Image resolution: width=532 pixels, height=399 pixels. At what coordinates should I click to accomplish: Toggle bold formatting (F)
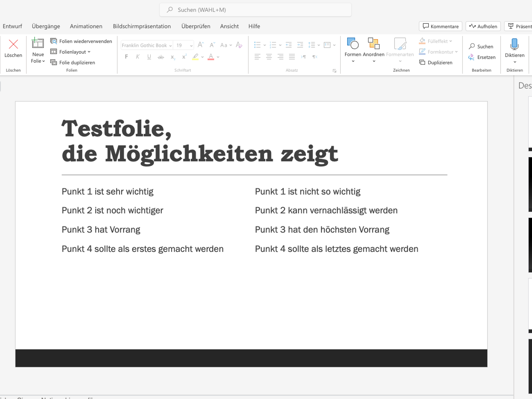pos(126,57)
